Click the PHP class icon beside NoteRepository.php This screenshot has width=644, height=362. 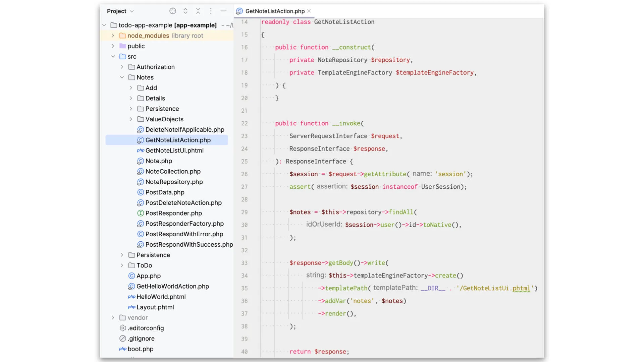pos(140,182)
